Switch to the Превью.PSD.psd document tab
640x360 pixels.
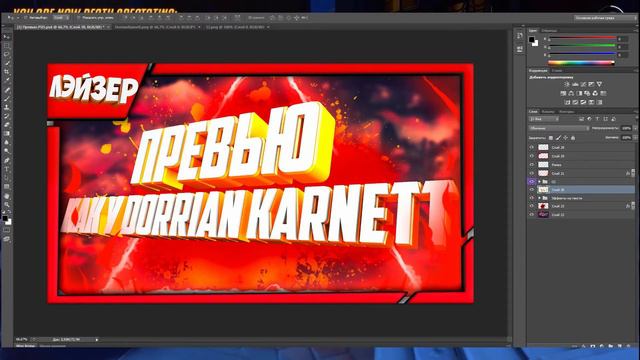(61, 27)
